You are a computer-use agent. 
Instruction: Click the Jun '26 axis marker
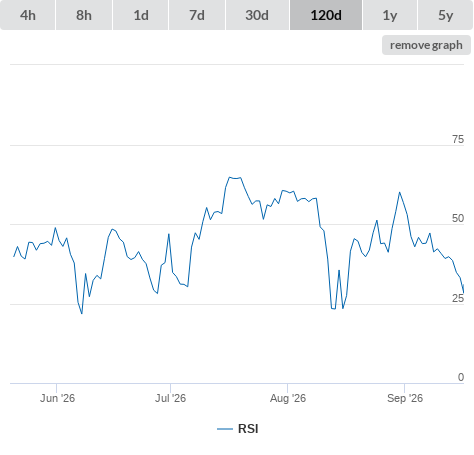(57, 398)
